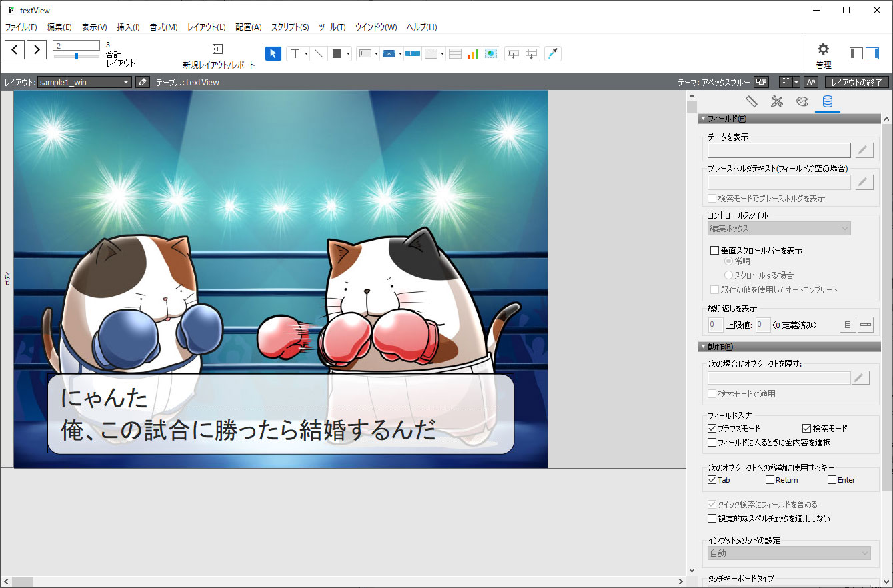Open the ファイル menu
This screenshot has width=893, height=588.
coord(21,27)
